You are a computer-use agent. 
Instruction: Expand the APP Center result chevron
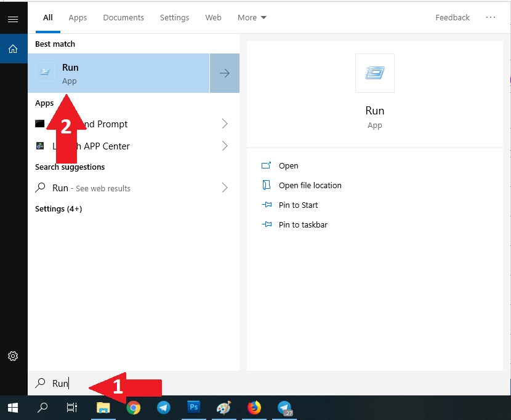coord(225,146)
